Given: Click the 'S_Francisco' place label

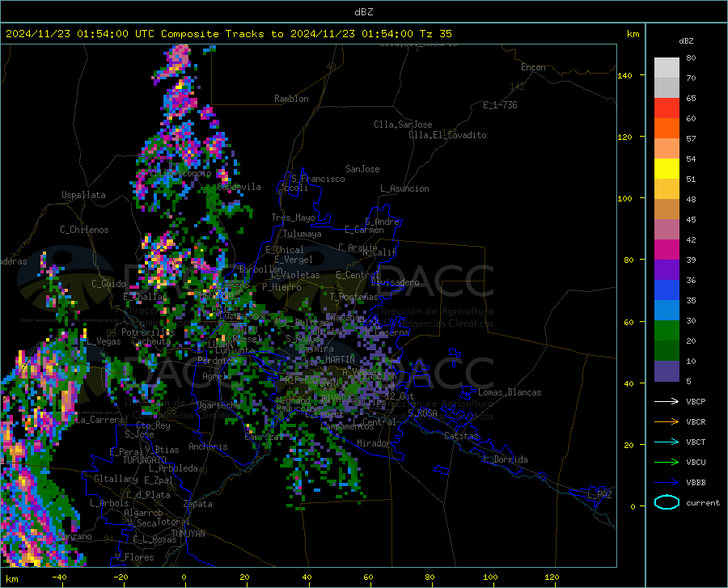Looking at the screenshot, I should tap(318, 179).
